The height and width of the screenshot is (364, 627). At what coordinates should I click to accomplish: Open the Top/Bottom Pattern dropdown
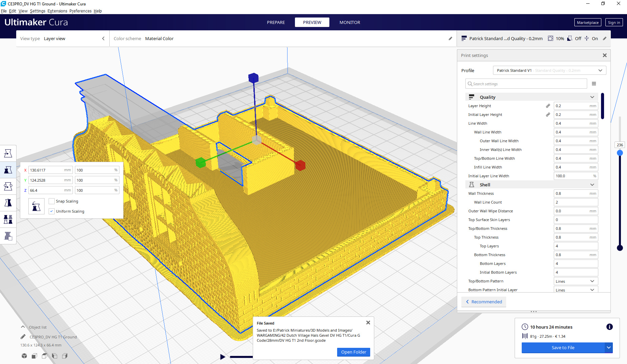click(x=576, y=281)
